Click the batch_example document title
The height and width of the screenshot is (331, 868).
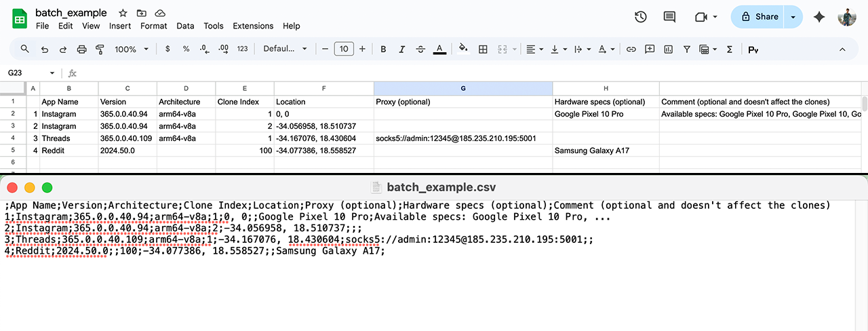point(71,13)
